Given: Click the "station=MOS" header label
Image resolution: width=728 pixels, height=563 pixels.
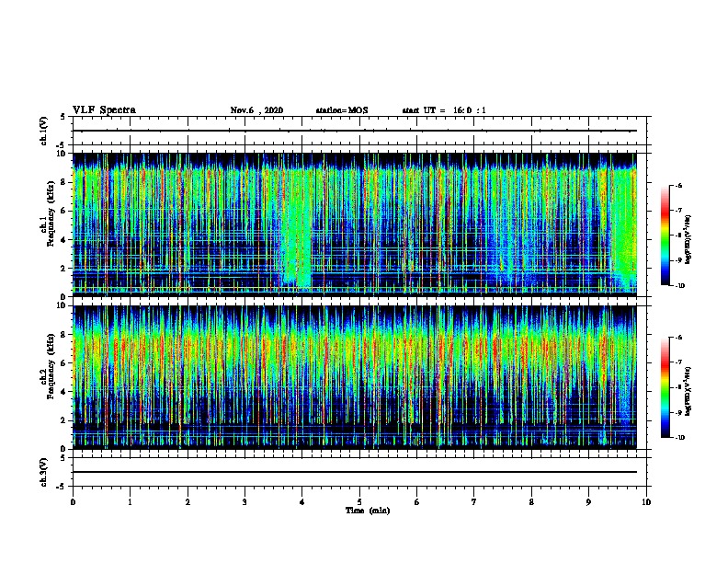Looking at the screenshot, I should [x=342, y=110].
